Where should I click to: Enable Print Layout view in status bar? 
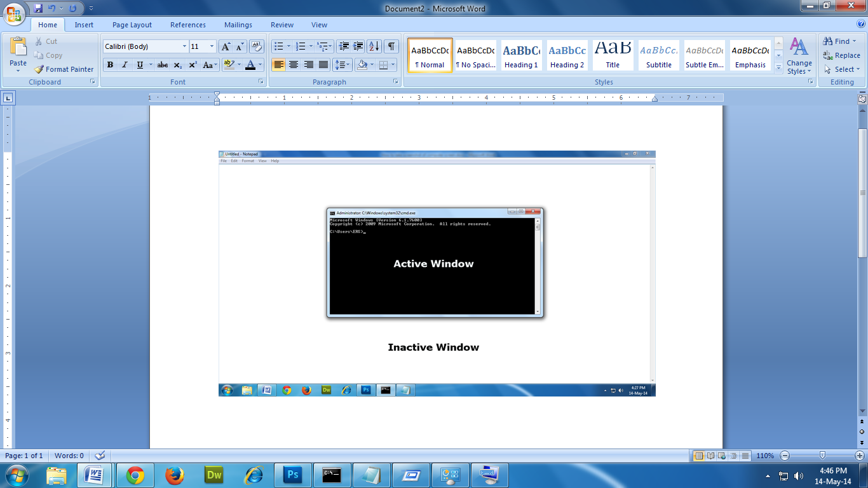[699, 456]
